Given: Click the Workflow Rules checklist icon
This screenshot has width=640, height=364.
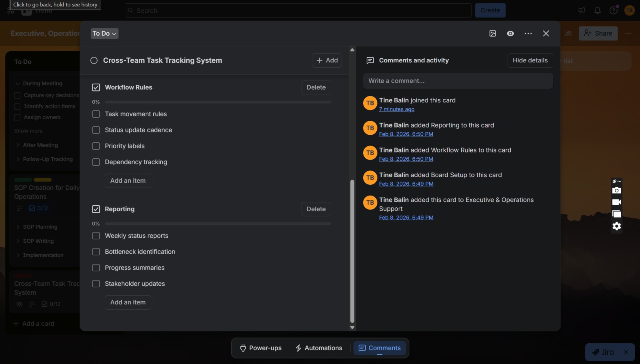Looking at the screenshot, I should click(96, 87).
